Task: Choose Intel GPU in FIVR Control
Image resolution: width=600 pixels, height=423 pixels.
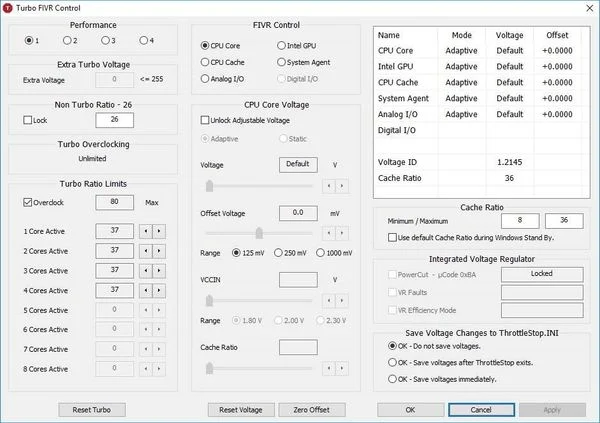Action: (x=280, y=45)
